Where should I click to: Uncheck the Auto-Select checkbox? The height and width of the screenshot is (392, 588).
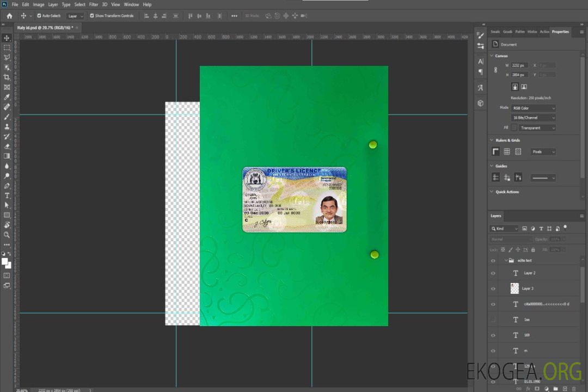pos(39,16)
